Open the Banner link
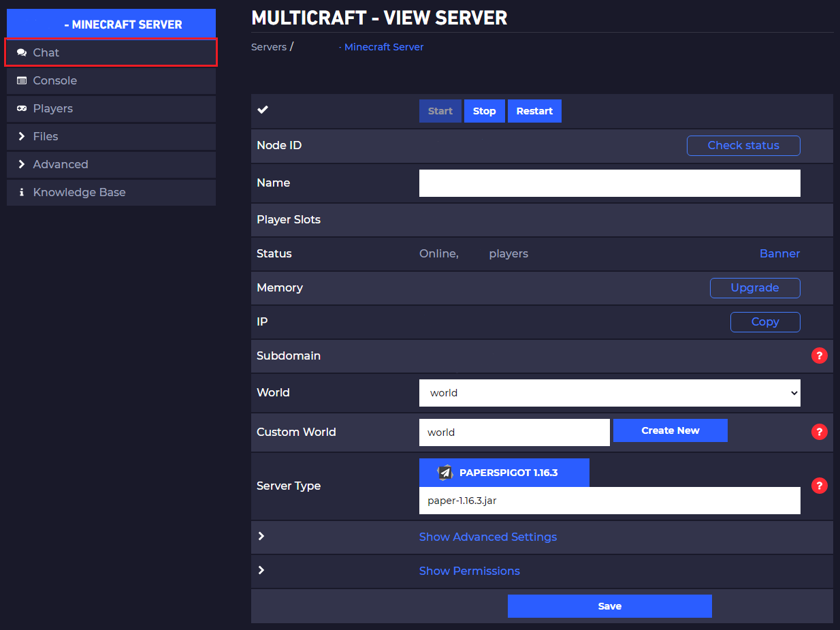 pos(779,253)
